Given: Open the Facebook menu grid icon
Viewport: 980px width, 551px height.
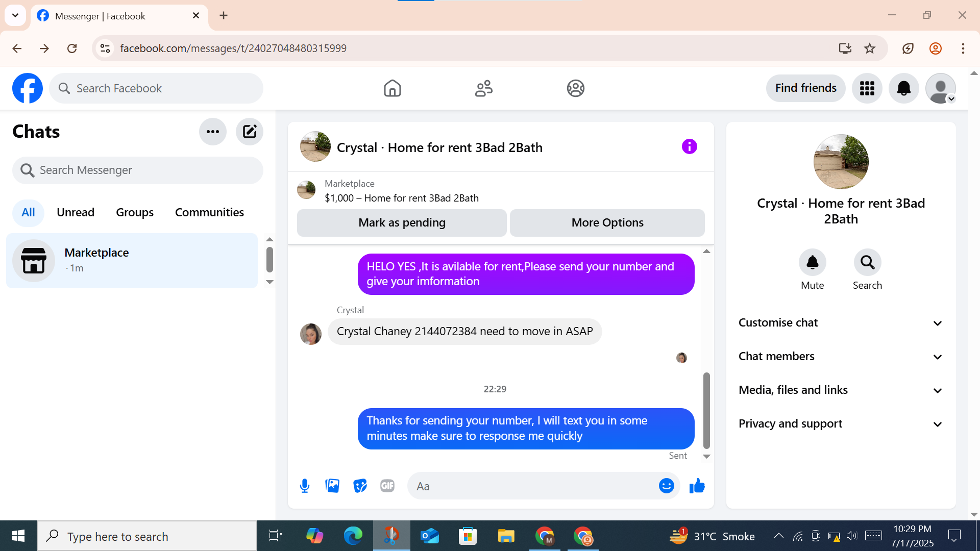Looking at the screenshot, I should tap(867, 88).
